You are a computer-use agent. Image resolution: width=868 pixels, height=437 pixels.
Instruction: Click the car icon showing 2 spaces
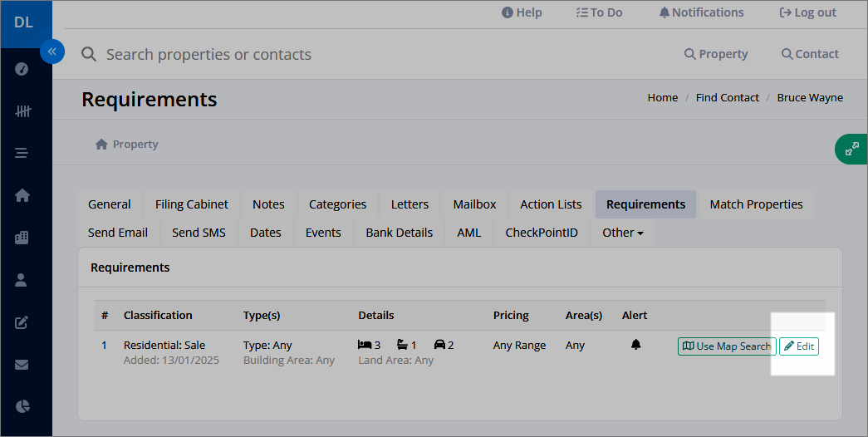(439, 345)
